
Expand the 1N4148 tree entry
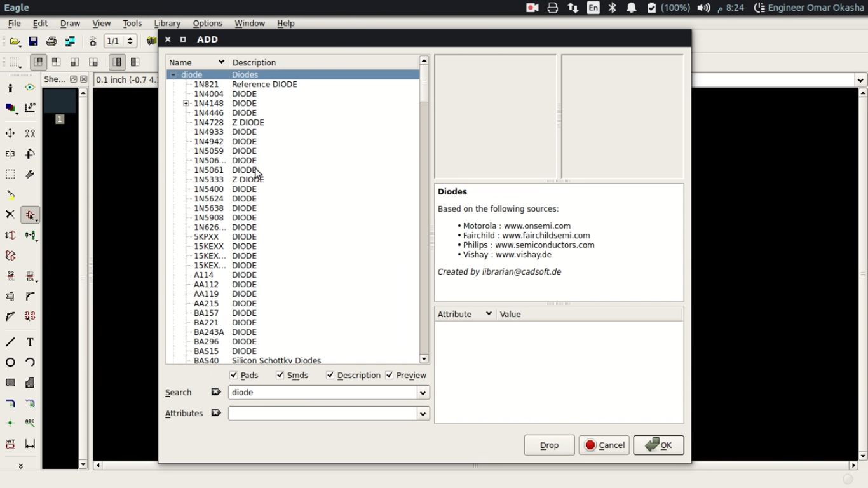point(186,103)
